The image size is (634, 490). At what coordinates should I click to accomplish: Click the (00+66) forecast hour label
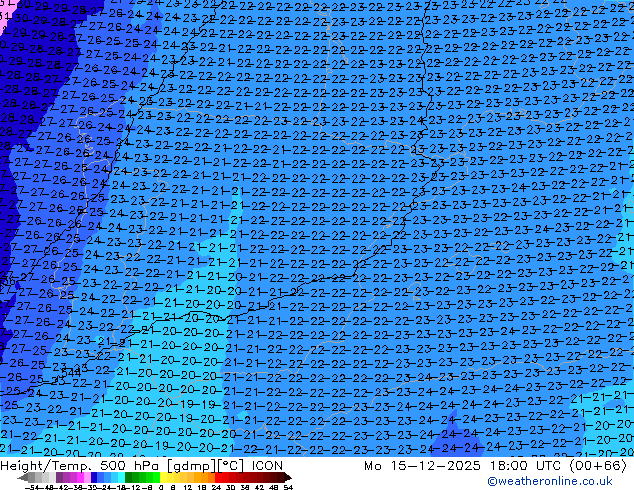[598, 466]
